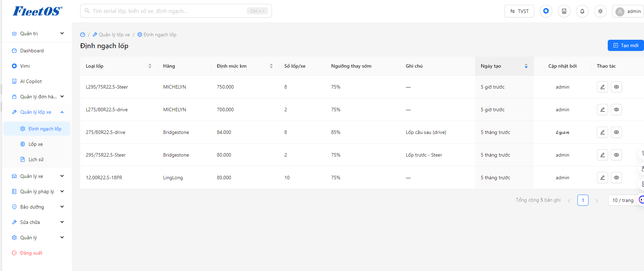Sort table by Định mức km column
The height and width of the screenshot is (271, 644).
271,66
